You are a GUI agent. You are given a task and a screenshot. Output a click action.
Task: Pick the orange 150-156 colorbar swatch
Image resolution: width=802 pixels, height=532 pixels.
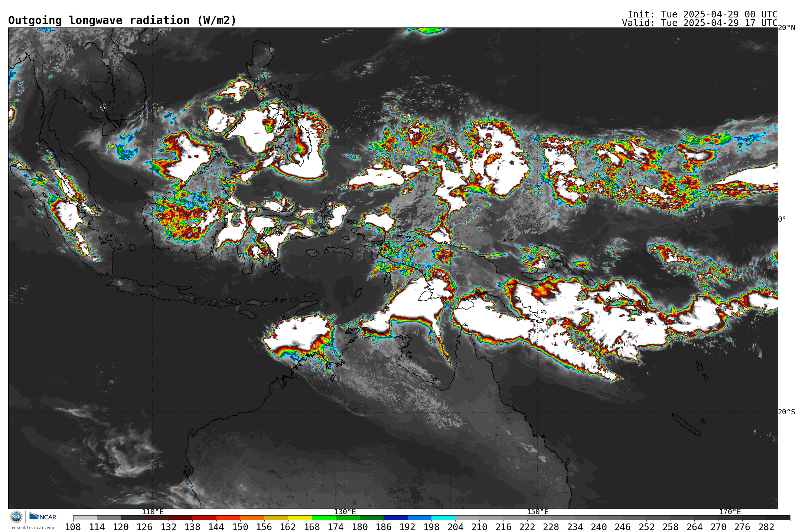252,518
